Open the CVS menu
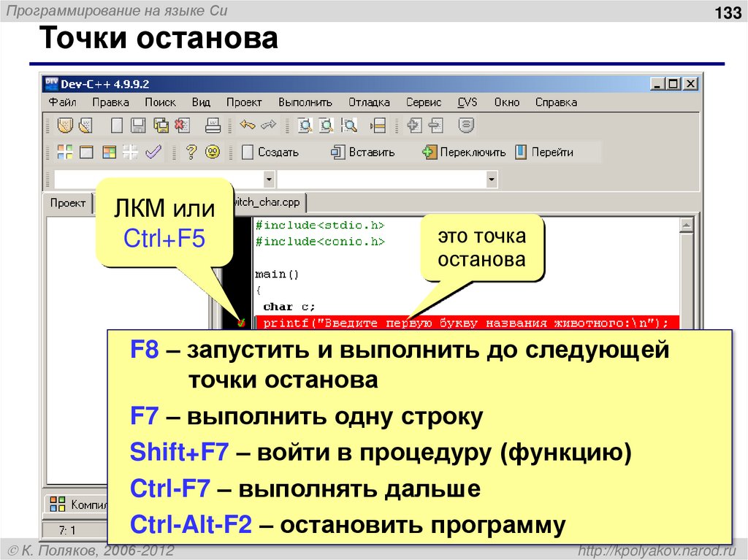The height and width of the screenshot is (560, 748). point(467,102)
